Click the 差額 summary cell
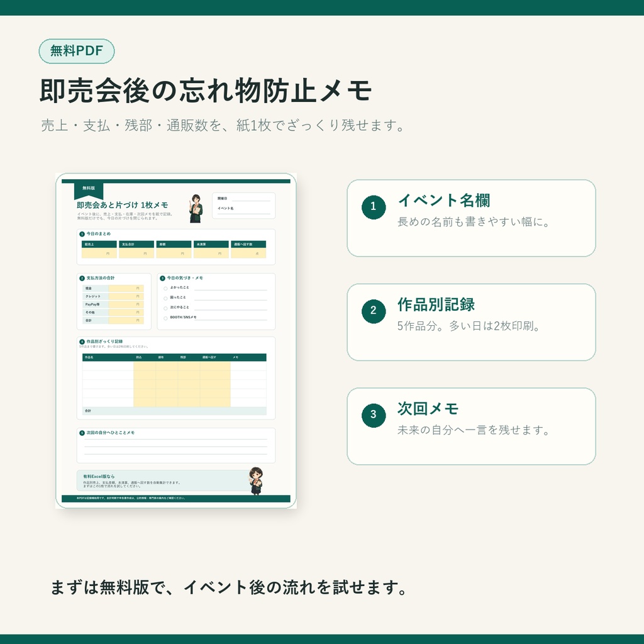The height and width of the screenshot is (644, 644). coord(174,249)
